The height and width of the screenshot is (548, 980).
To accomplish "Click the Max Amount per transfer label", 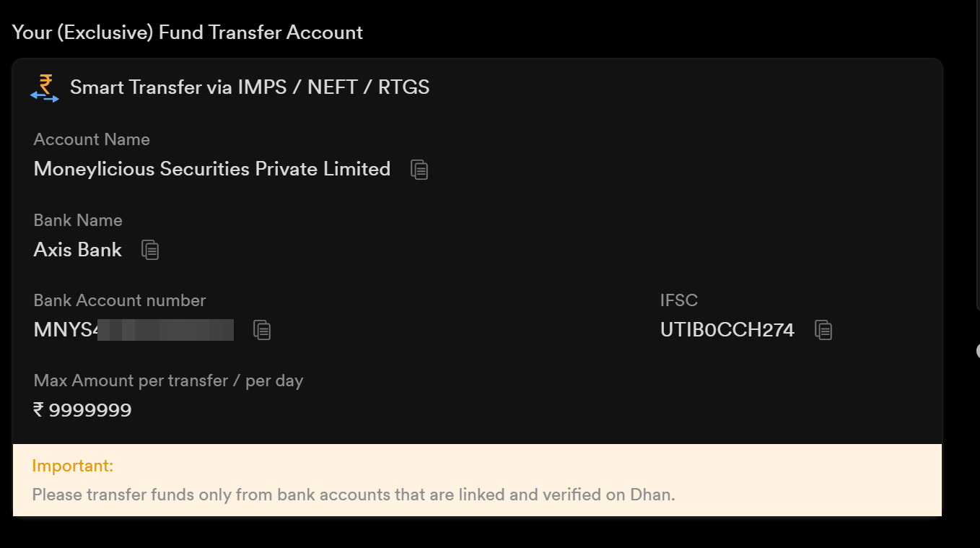I will point(168,380).
